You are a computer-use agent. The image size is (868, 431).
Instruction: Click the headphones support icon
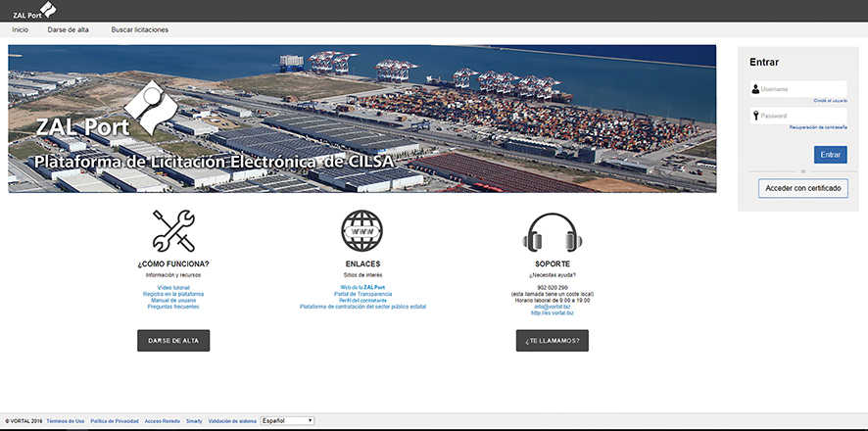click(x=552, y=232)
